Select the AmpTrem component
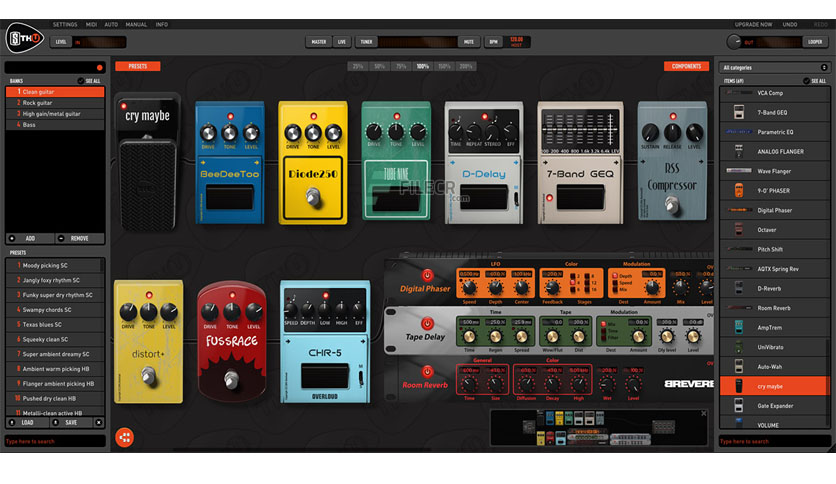Viewport: 836px width, 484px height. [774, 327]
